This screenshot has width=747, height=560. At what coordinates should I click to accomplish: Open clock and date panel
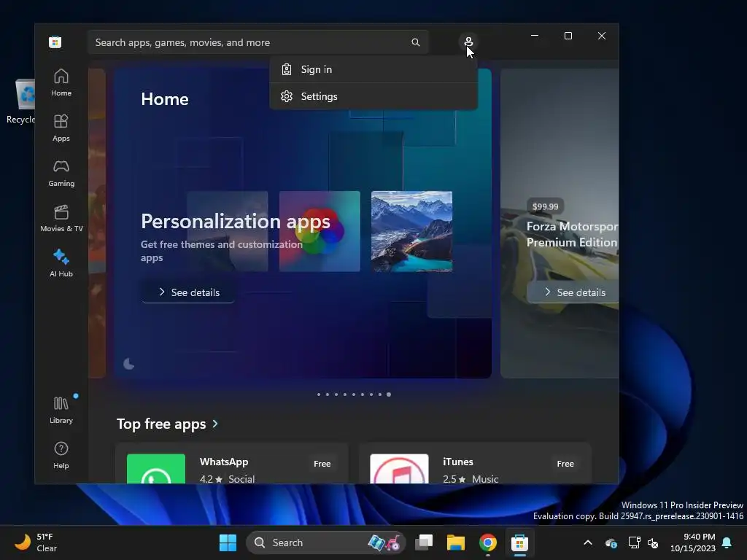click(x=693, y=542)
